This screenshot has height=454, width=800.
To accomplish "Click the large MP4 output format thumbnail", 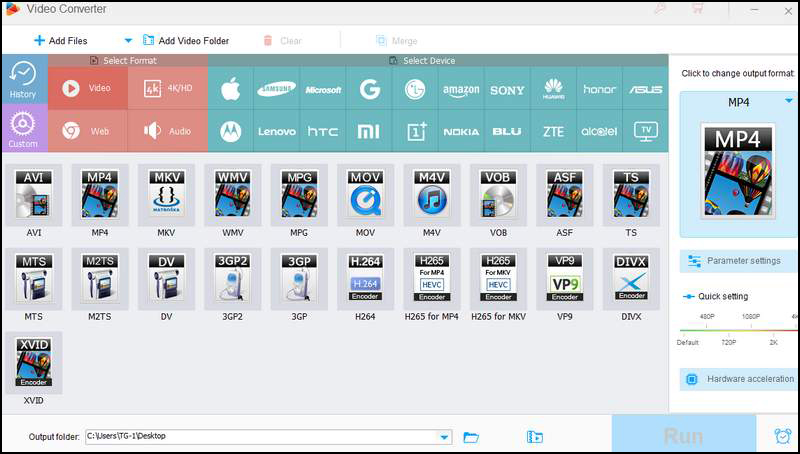I will (x=738, y=171).
